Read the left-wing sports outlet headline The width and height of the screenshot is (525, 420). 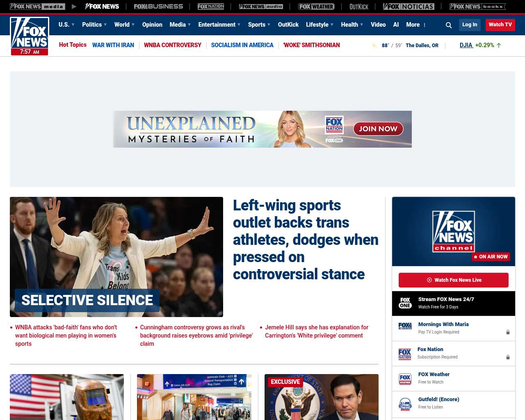tap(306, 240)
